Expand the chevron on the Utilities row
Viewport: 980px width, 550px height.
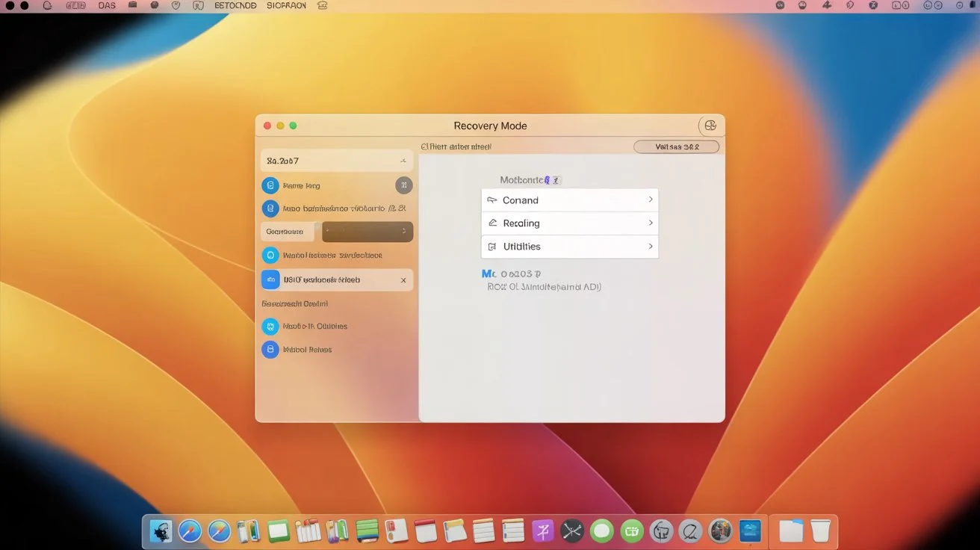click(651, 246)
